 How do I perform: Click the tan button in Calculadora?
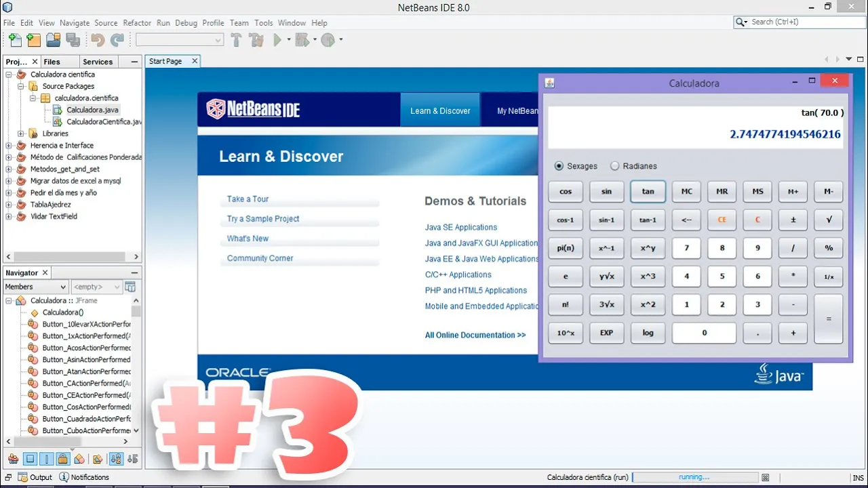(x=648, y=192)
